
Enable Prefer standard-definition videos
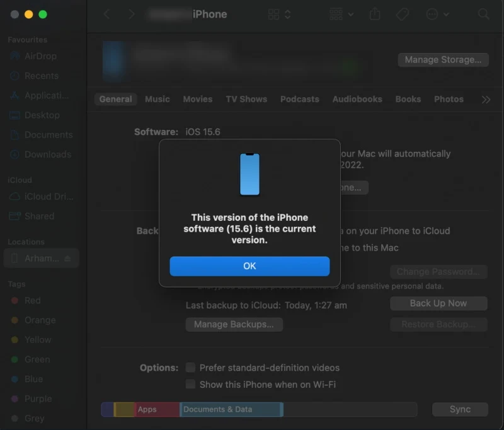tap(190, 368)
